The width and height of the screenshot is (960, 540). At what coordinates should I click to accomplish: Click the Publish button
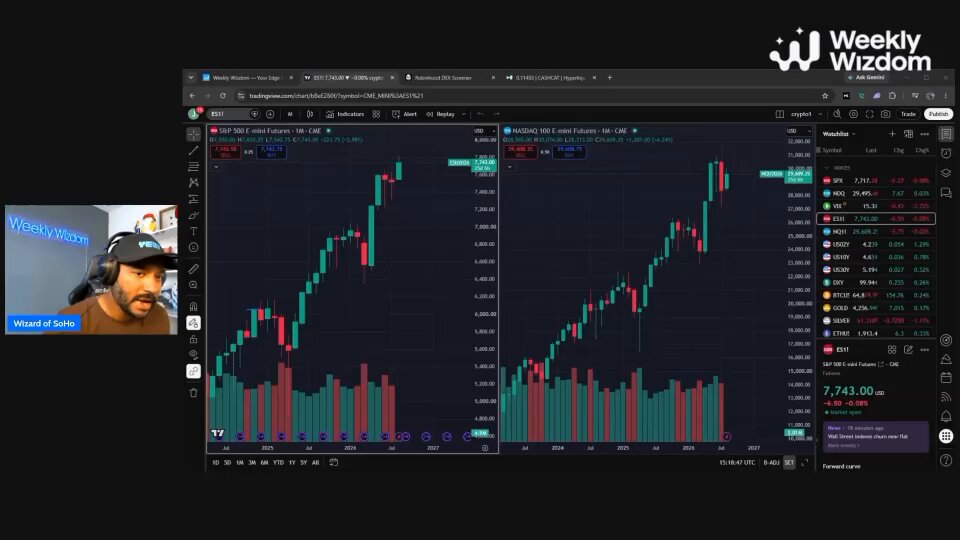(938, 114)
